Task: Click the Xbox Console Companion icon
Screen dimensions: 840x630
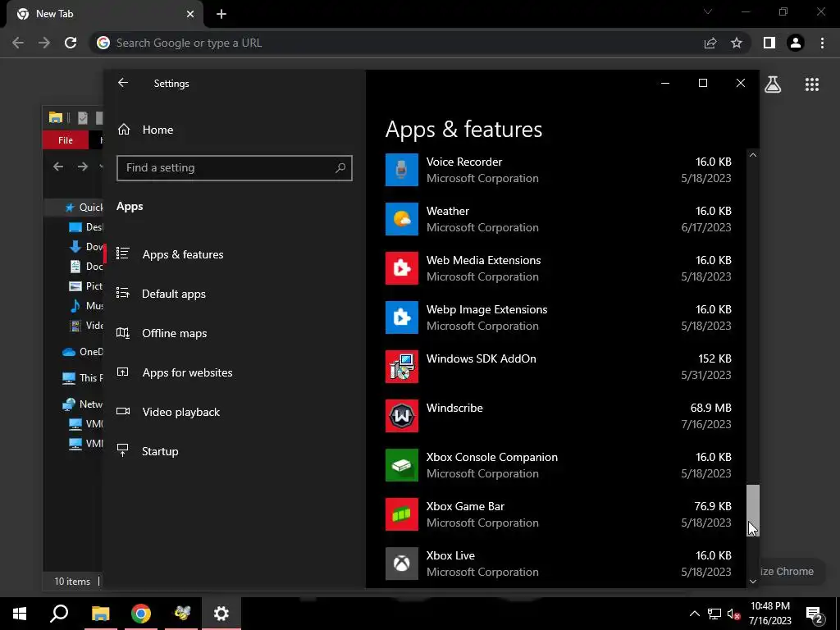Action: 402,466
